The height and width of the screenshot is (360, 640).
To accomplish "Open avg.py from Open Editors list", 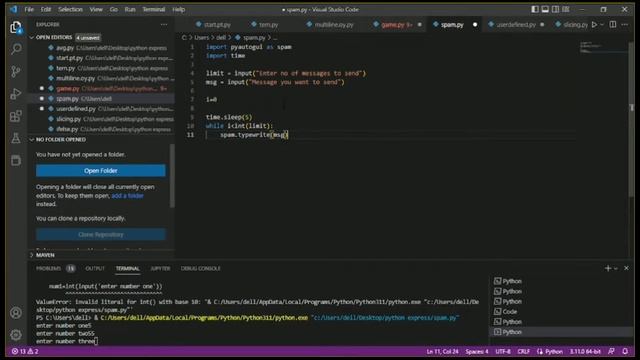I will tap(101, 48).
